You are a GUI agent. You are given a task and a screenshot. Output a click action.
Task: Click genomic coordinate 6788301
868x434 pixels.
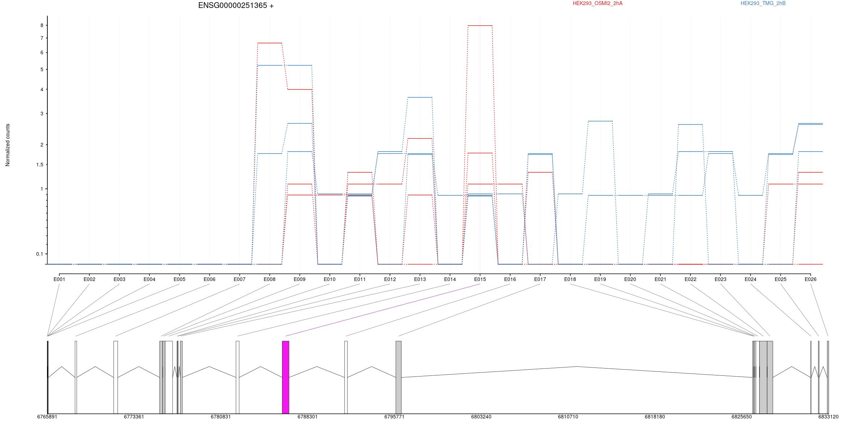307,417
